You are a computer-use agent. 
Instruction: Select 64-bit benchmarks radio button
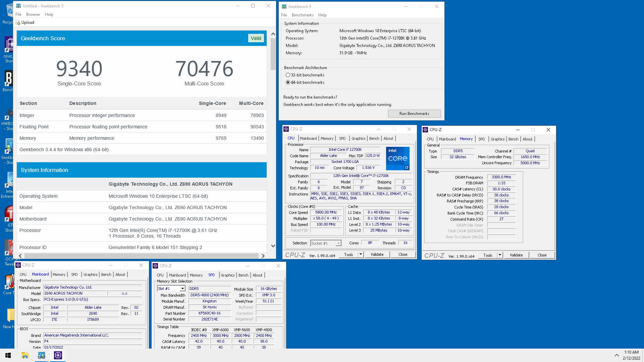[288, 82]
